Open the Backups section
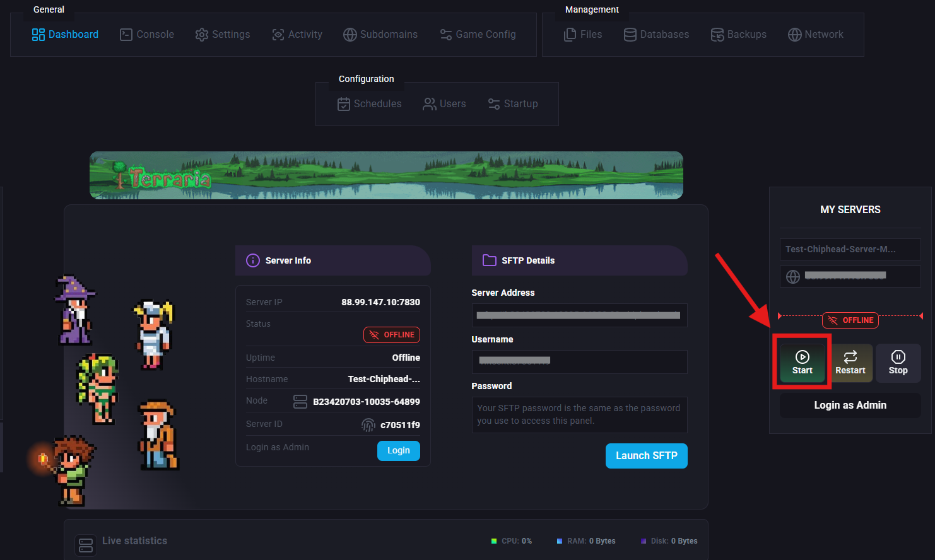 point(738,35)
